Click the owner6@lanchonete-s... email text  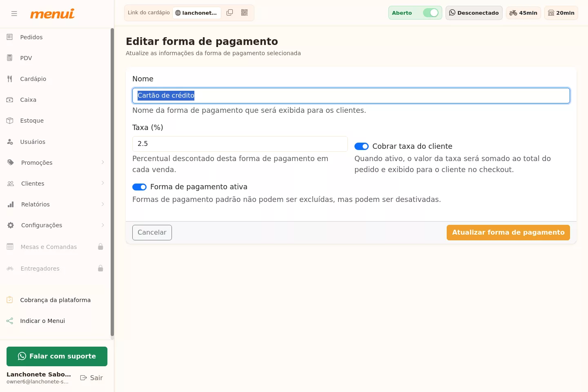[38, 382]
